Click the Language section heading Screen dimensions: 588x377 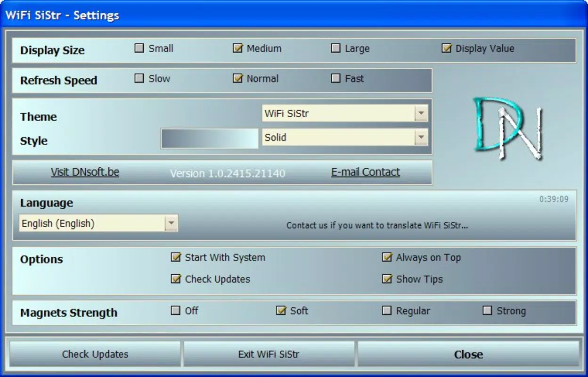pyautogui.click(x=46, y=203)
